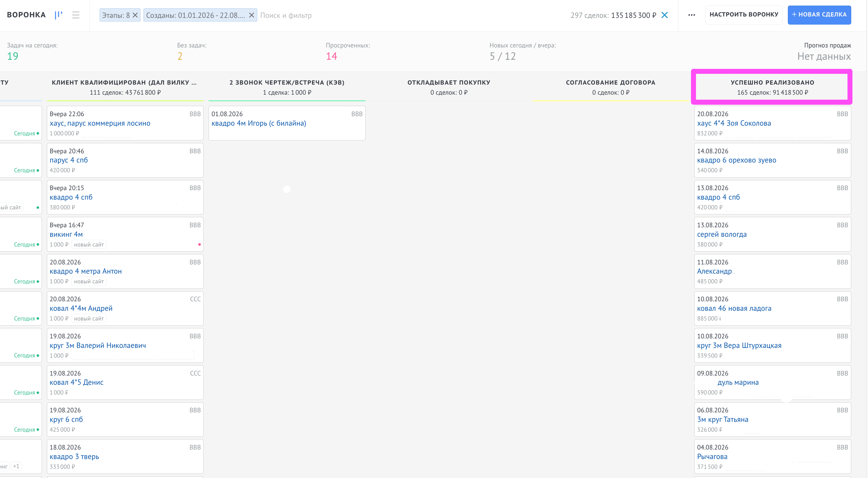The height and width of the screenshot is (478, 868).
Task: Show new deals today/yesterday 5 / 12
Action: point(502,56)
